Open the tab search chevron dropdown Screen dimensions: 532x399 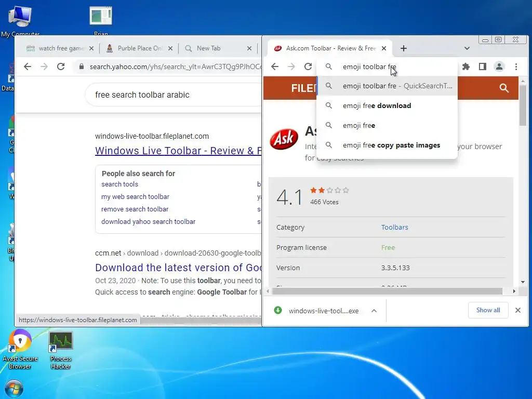[467, 48]
